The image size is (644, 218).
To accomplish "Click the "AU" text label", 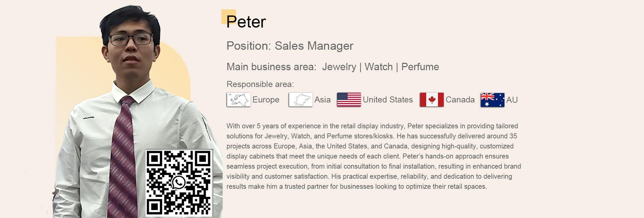I will 512,100.
